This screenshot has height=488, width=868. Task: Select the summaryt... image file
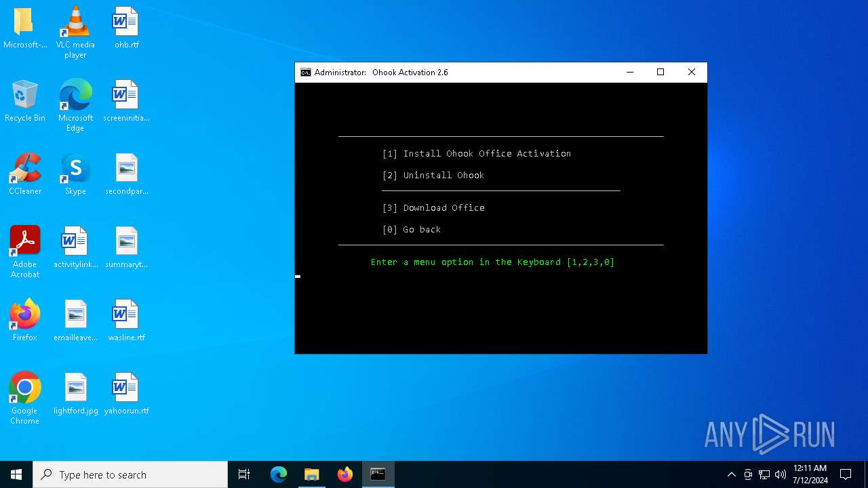point(126,248)
